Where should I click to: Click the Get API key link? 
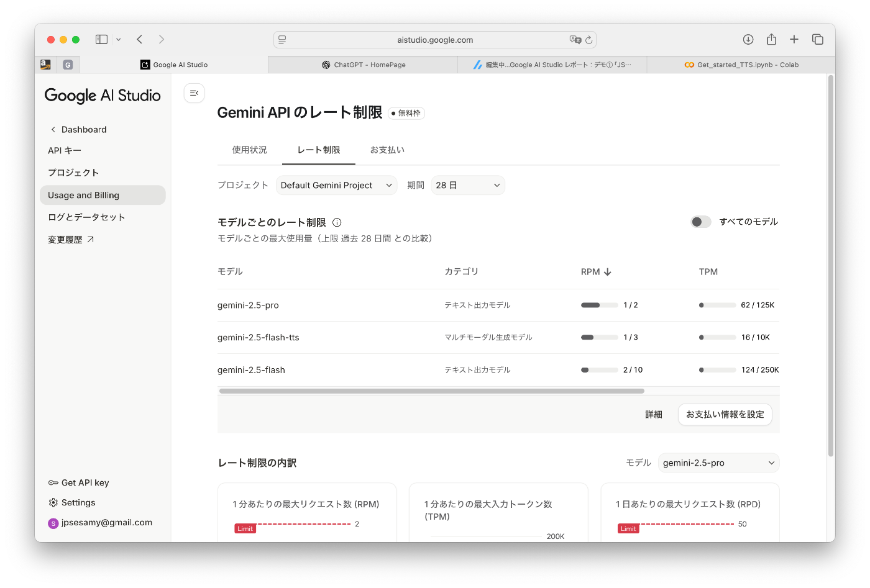tap(85, 483)
